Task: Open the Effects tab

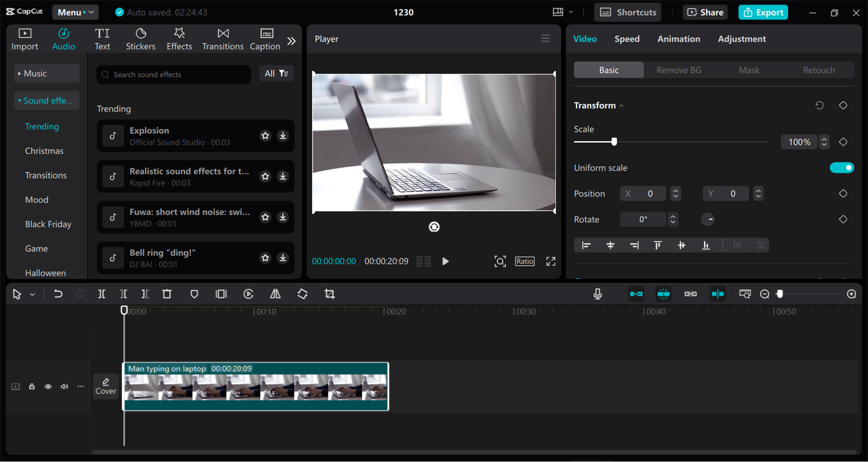Action: click(179, 39)
